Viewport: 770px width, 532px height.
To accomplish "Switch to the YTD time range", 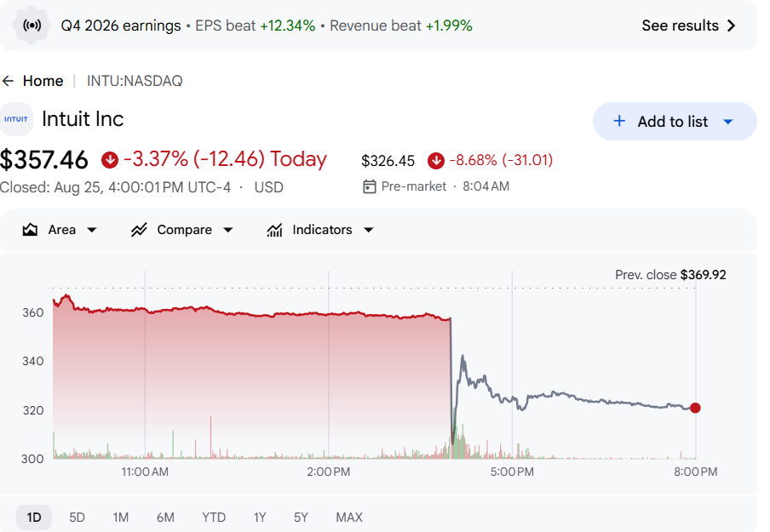I will (x=214, y=518).
